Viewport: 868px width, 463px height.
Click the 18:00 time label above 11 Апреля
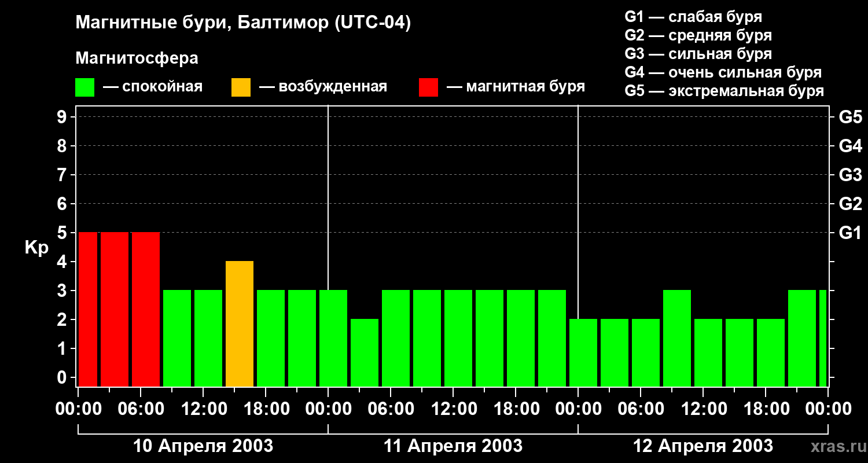pyautogui.click(x=516, y=409)
